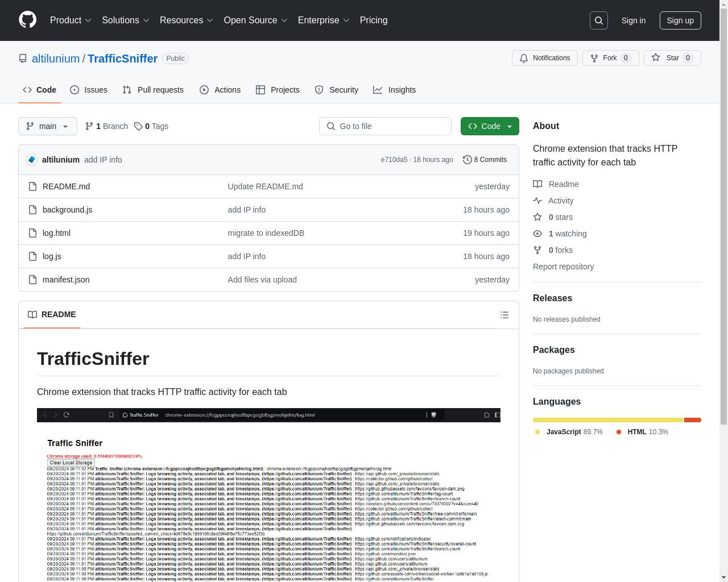Select the bell icon in the Notifications button
728x582 pixels.
pos(524,58)
